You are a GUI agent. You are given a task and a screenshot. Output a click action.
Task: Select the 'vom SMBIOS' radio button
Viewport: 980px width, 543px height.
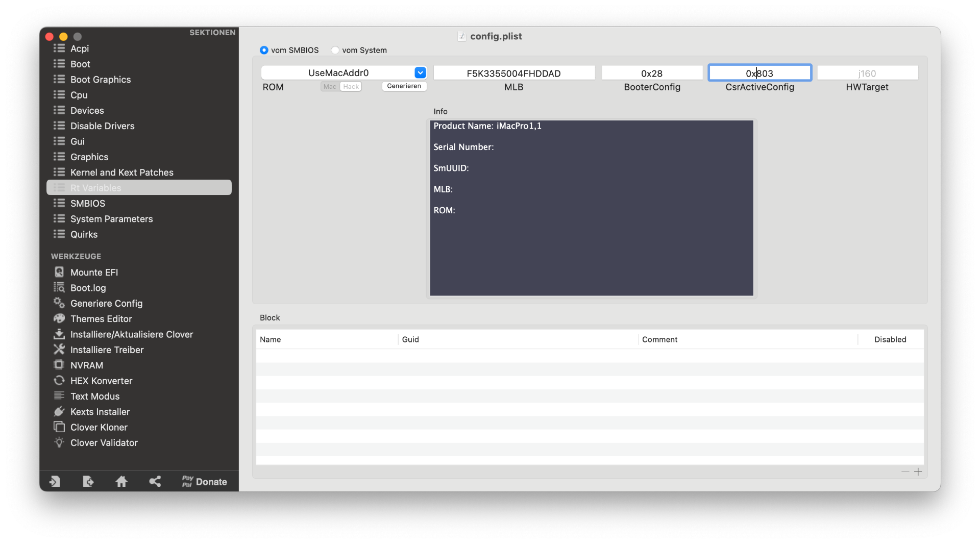coord(264,50)
